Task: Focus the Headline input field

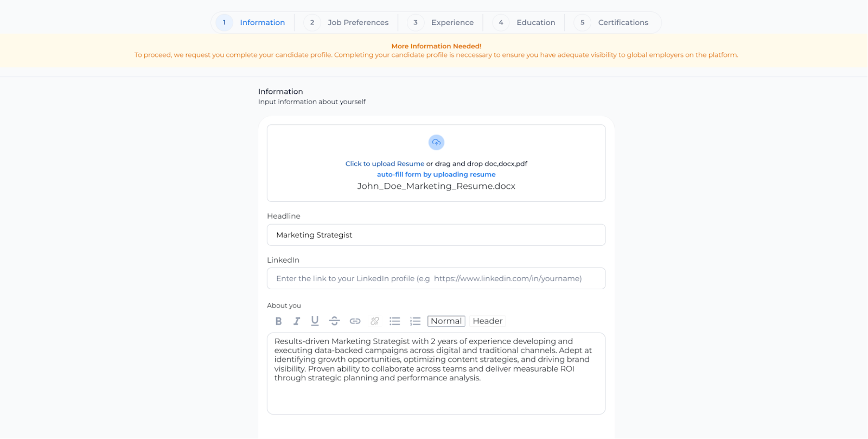Action: pos(436,235)
